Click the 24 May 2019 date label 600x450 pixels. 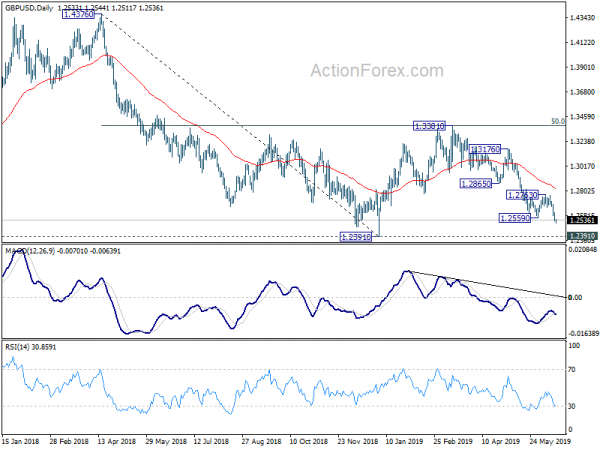[549, 441]
